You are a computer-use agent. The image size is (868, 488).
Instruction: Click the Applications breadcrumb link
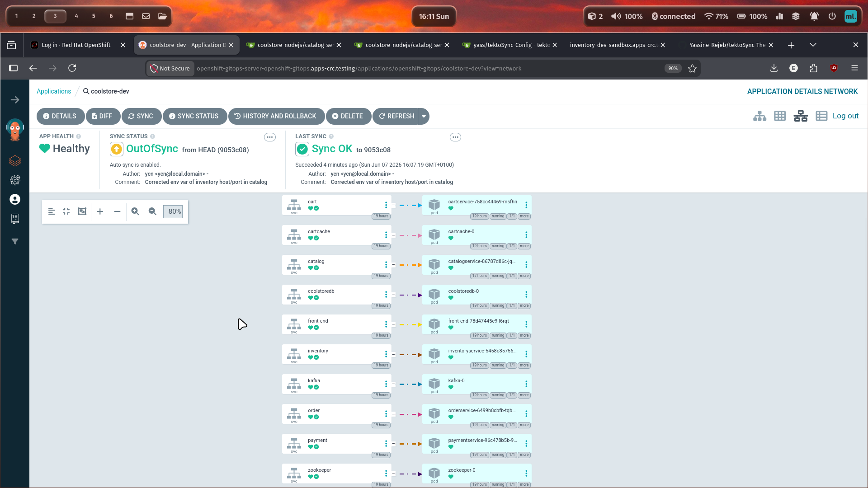click(x=54, y=91)
